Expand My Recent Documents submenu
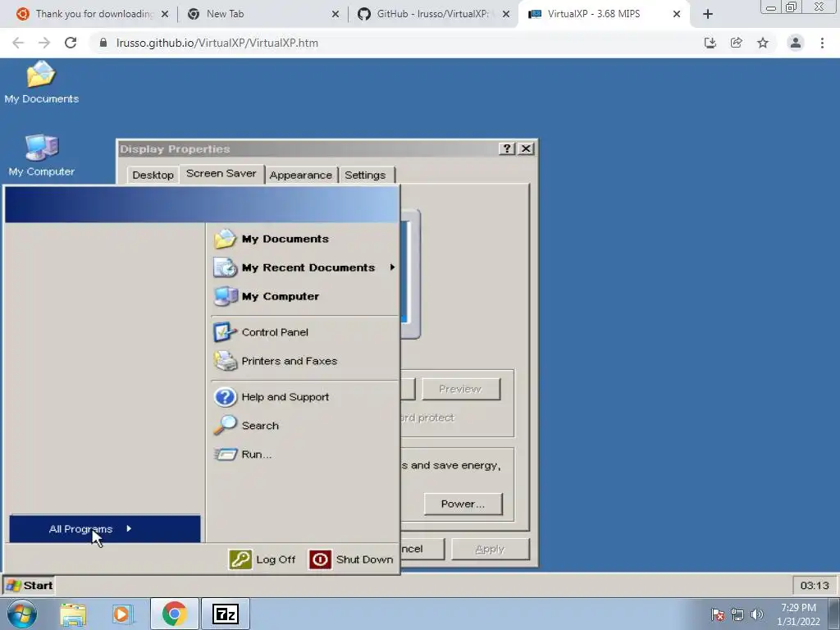The image size is (840, 630). pyautogui.click(x=305, y=267)
